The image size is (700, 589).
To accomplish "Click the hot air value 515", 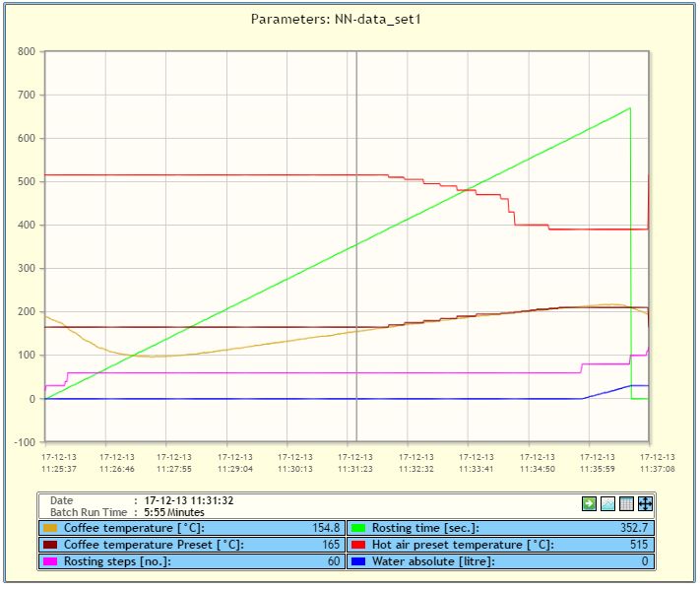I will coord(639,545).
